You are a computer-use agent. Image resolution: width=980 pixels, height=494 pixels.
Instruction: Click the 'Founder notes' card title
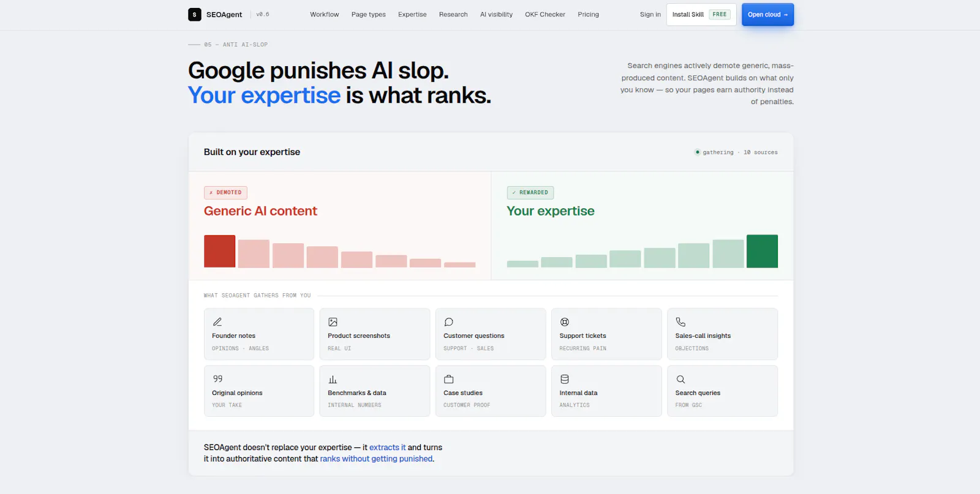click(233, 335)
